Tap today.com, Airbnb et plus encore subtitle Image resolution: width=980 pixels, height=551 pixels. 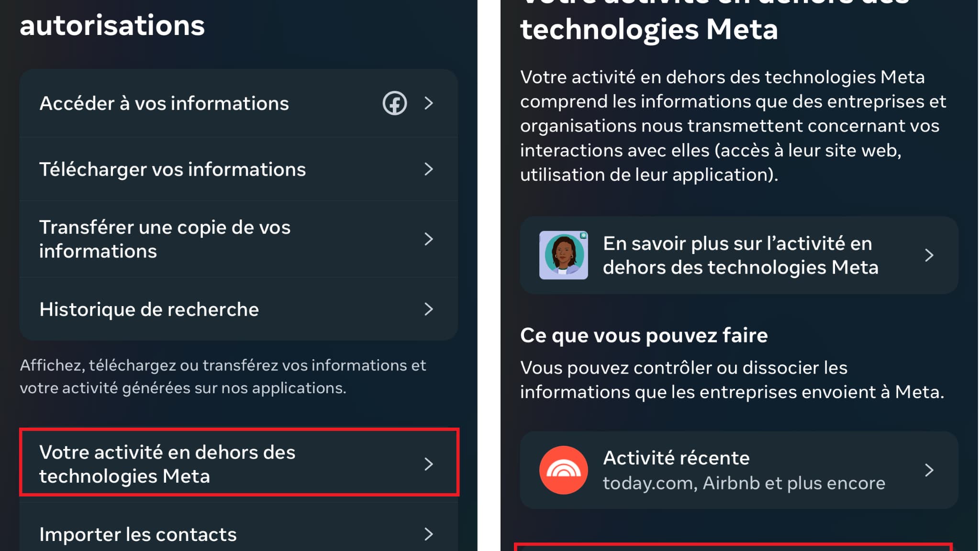pos(744,483)
